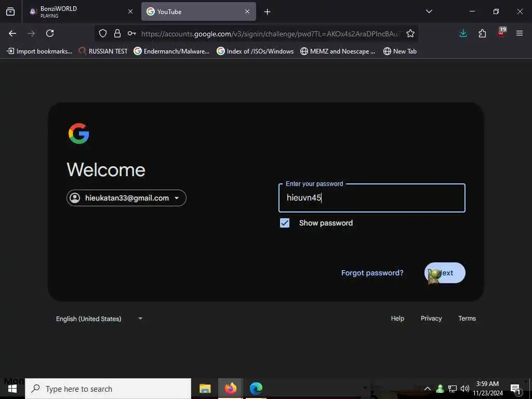Click the Forgot password? link
The width and height of the screenshot is (532, 399).
[372, 273]
